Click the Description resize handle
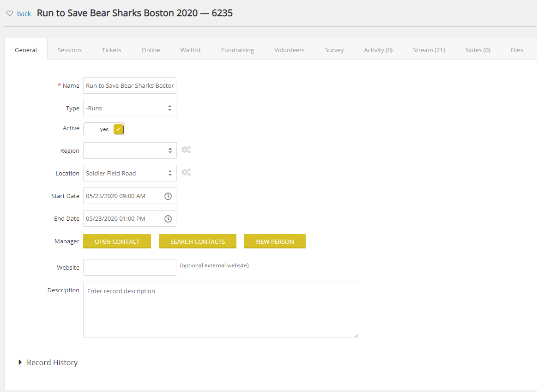537x392 pixels. pos(356,335)
